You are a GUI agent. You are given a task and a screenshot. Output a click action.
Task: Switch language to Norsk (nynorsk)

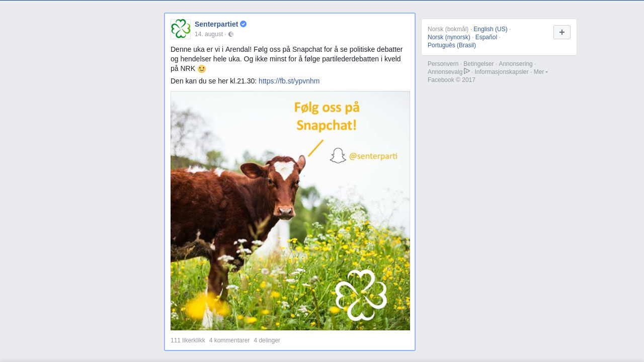(x=449, y=37)
